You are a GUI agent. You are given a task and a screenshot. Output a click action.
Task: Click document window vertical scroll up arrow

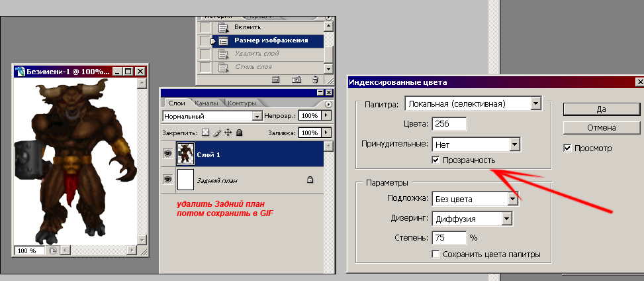[142, 84]
